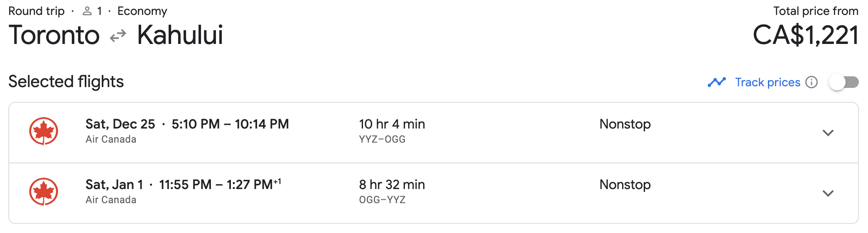The width and height of the screenshot is (868, 233).
Task: Click the swap arrows between Toronto and Kahului
Action: coord(118,36)
